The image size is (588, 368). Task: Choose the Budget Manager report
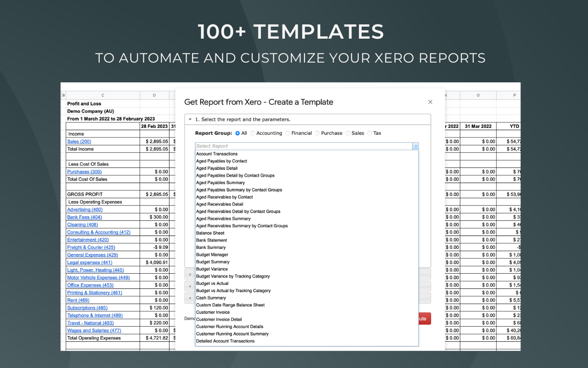307,255
